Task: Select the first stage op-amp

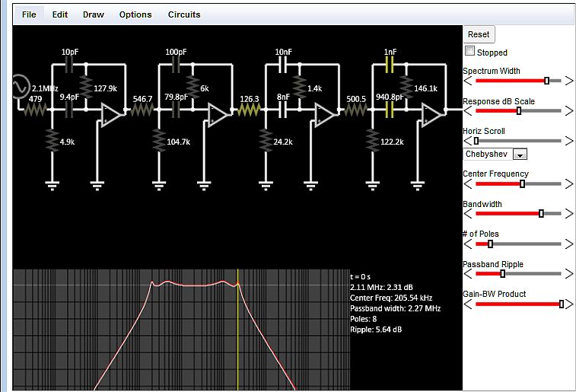Action: (x=111, y=115)
